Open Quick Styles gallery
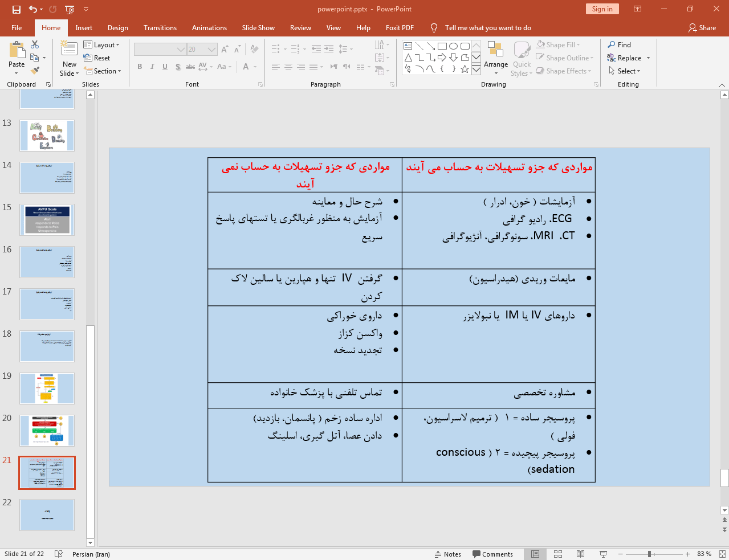 tap(522, 58)
